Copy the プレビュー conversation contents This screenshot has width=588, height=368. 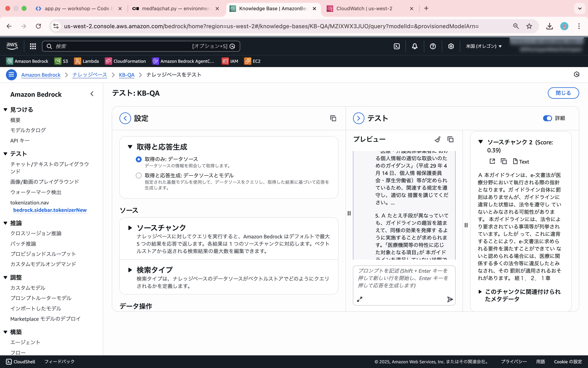(450, 139)
